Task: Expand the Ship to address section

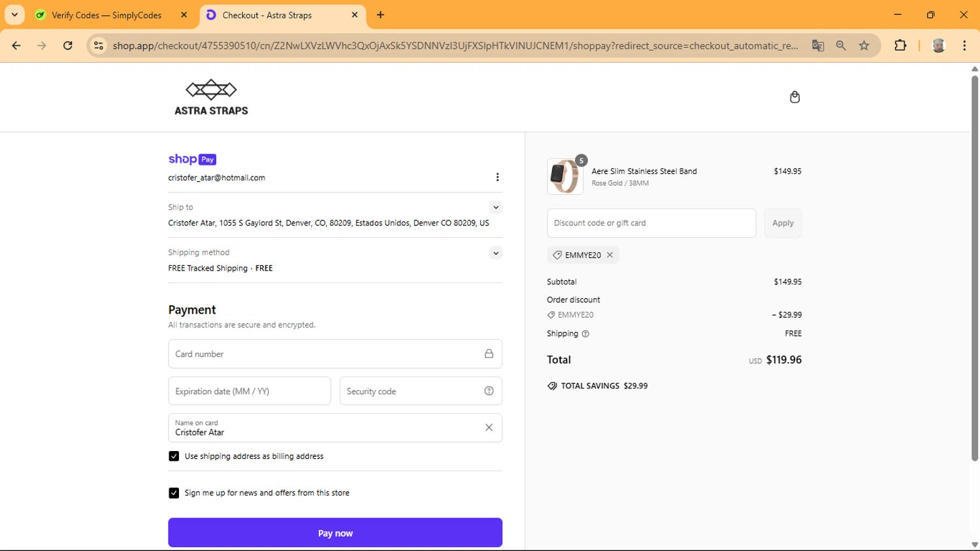Action: coord(496,207)
